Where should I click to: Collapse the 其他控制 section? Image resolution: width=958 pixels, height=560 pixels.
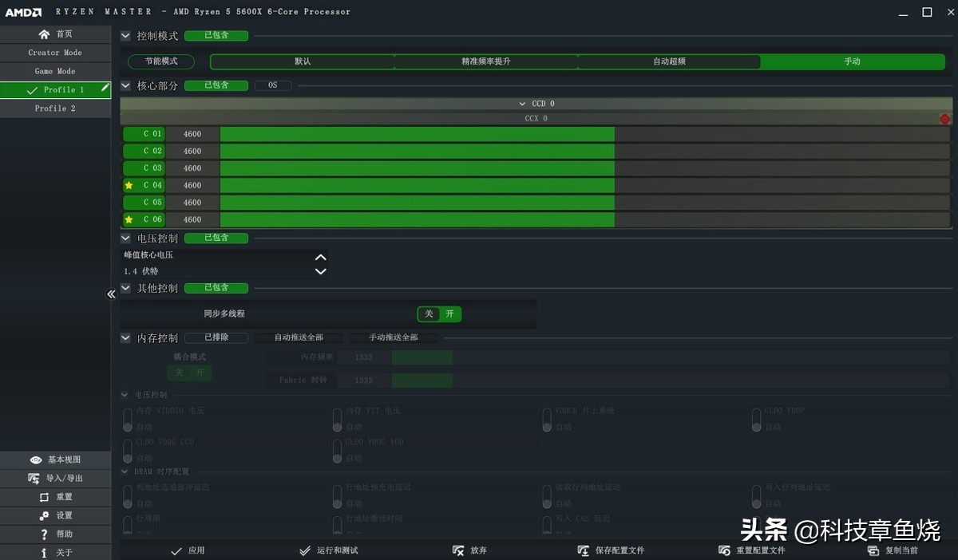[x=125, y=288]
